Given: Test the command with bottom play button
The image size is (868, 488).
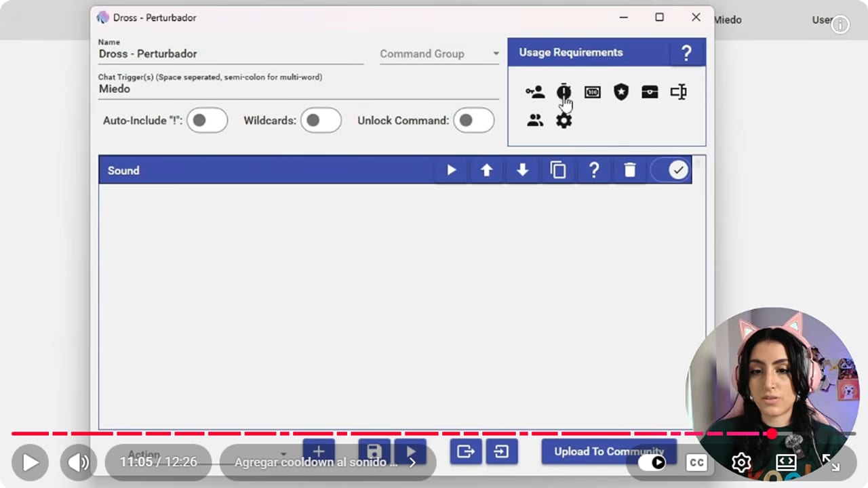Looking at the screenshot, I should click(410, 451).
